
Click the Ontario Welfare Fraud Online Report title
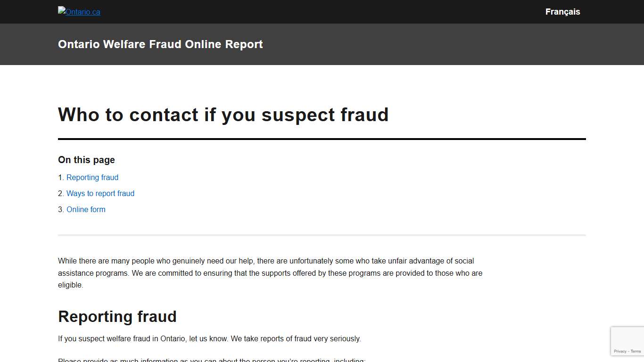[x=160, y=44]
